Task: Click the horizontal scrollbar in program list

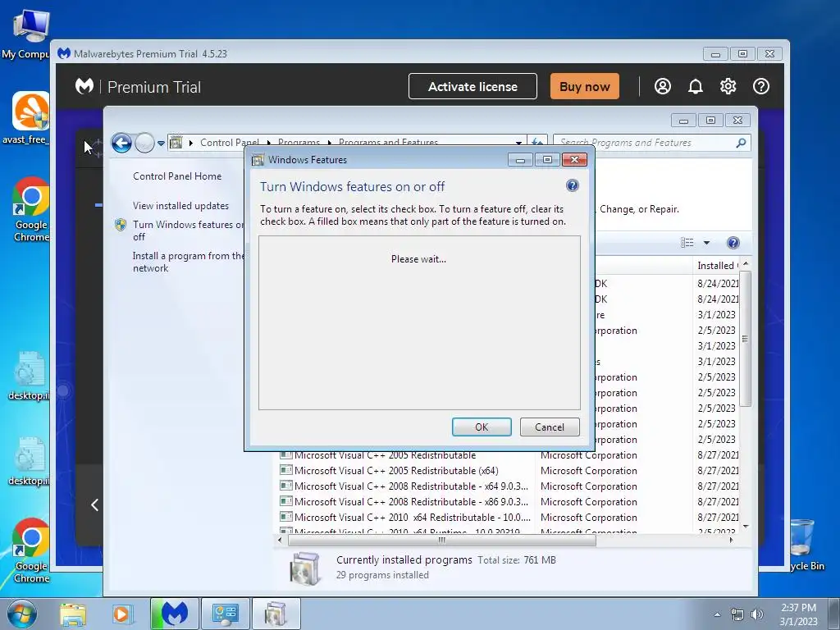Action: [x=441, y=540]
